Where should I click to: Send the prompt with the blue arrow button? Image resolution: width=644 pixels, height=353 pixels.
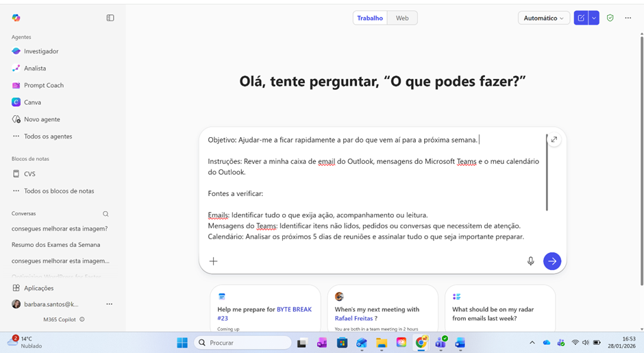point(552,261)
